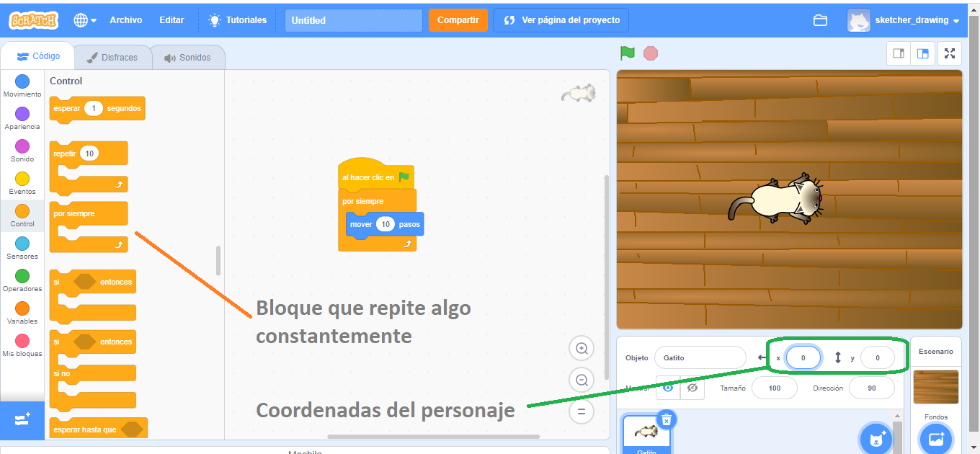
Task: Stop the project with the red stop sign
Action: point(650,53)
